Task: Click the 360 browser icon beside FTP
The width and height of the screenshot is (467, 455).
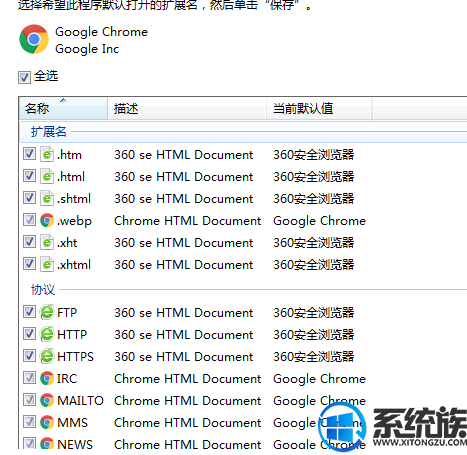Action: [47, 312]
